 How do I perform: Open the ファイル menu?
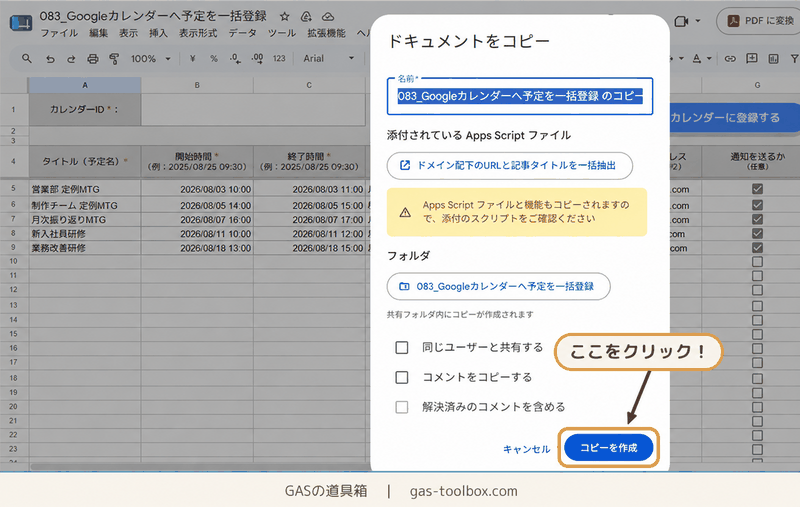pyautogui.click(x=59, y=33)
